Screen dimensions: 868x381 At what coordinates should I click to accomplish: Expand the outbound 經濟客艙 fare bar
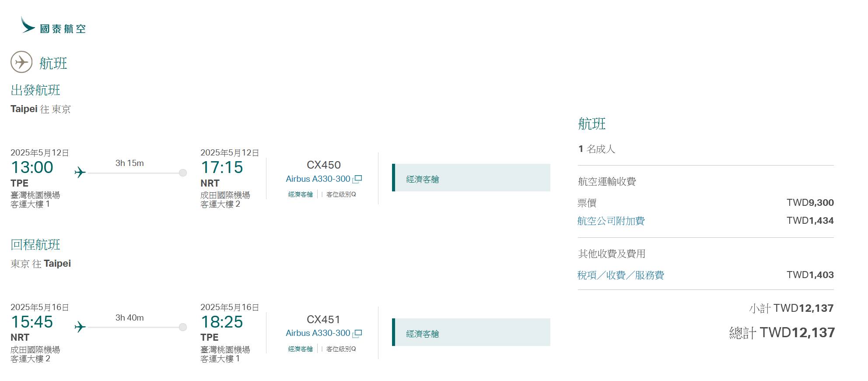pyautogui.click(x=472, y=178)
